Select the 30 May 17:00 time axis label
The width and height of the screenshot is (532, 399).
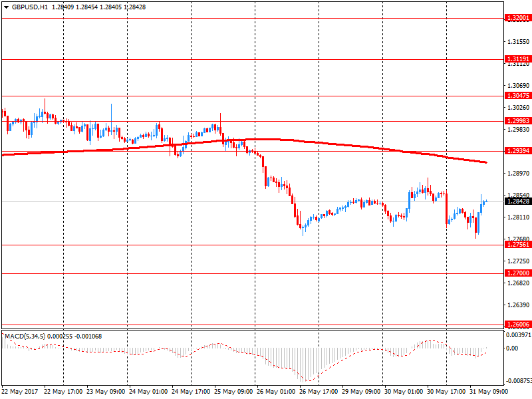pyautogui.click(x=446, y=392)
